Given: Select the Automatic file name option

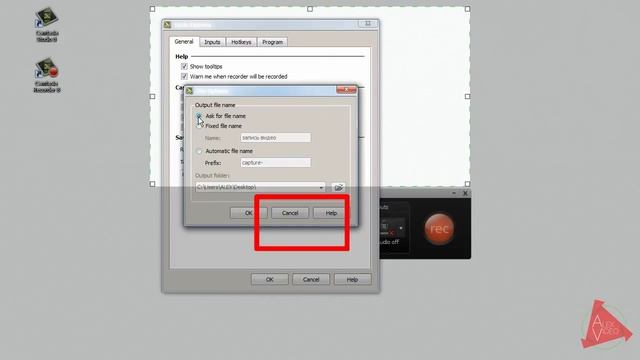Looking at the screenshot, I should [x=199, y=151].
